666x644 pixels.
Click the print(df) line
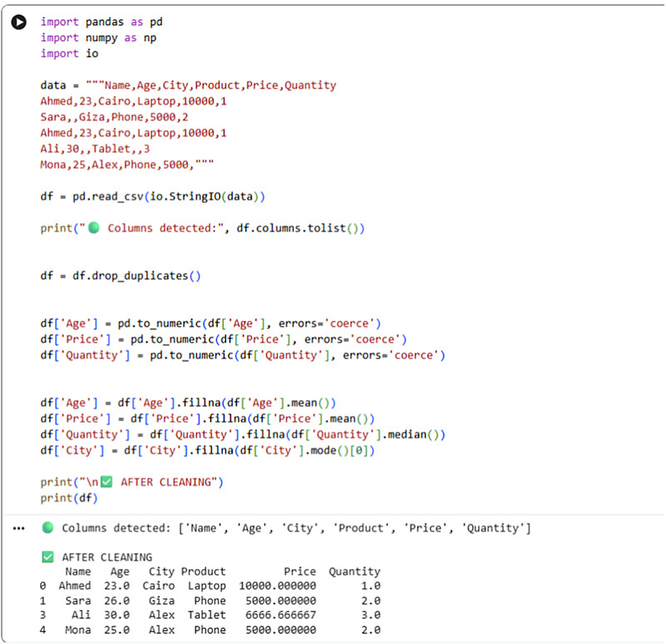(x=69, y=498)
